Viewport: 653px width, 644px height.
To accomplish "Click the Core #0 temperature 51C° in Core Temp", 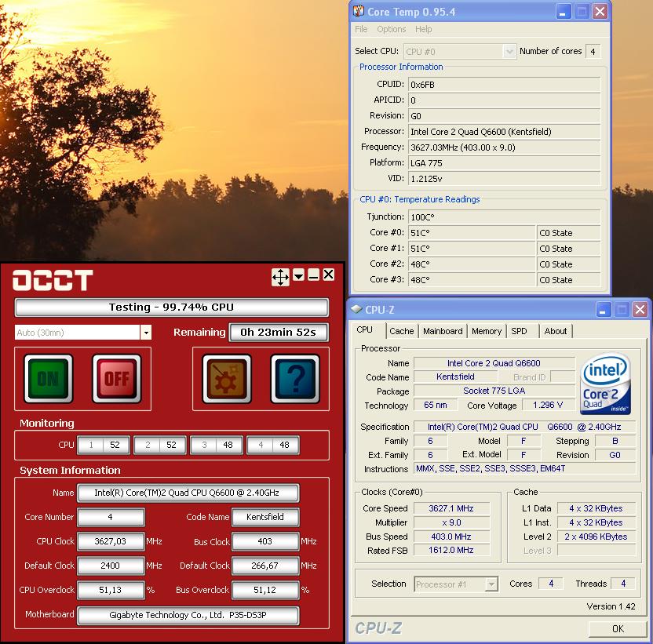I will (x=472, y=233).
